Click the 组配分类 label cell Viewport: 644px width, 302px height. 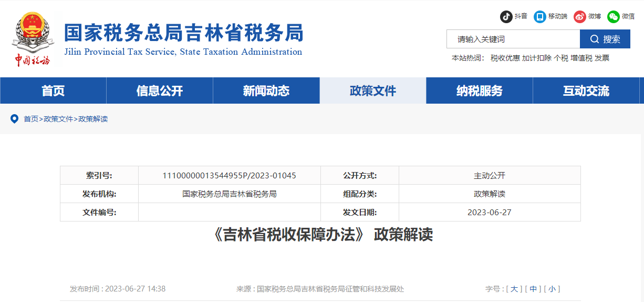pos(360,194)
